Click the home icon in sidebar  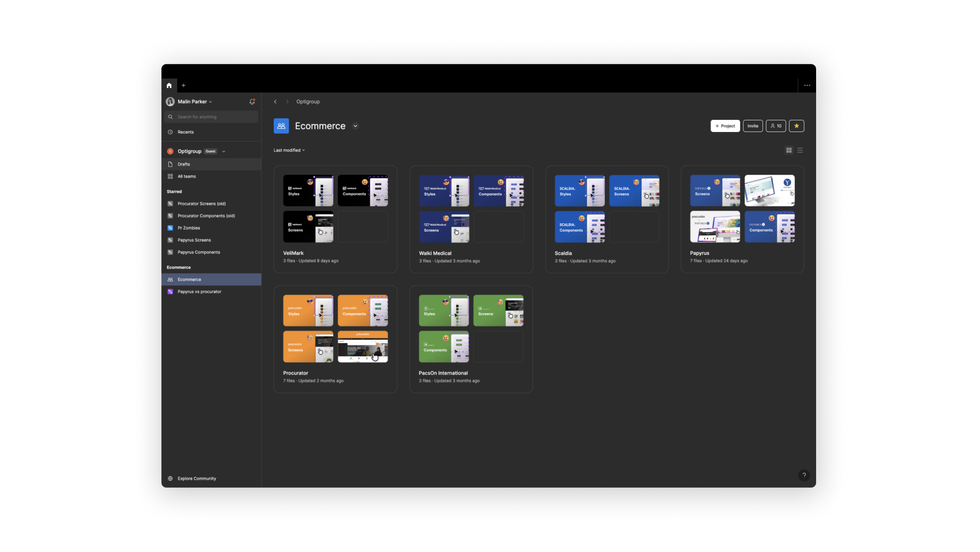[x=169, y=85]
